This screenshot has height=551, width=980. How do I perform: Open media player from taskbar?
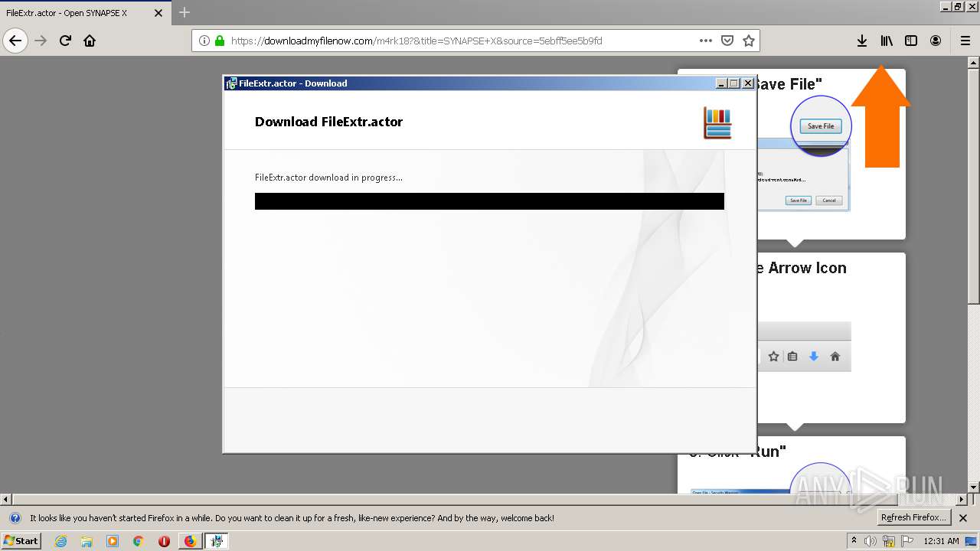point(113,541)
